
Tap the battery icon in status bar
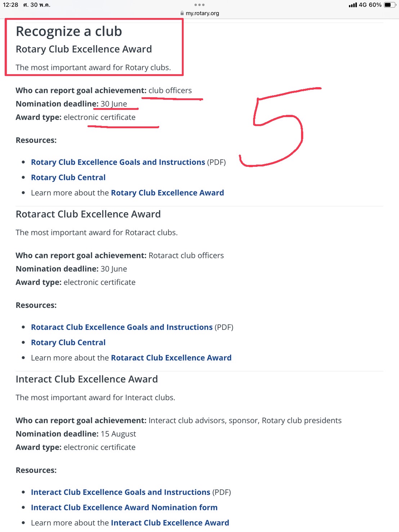389,5
